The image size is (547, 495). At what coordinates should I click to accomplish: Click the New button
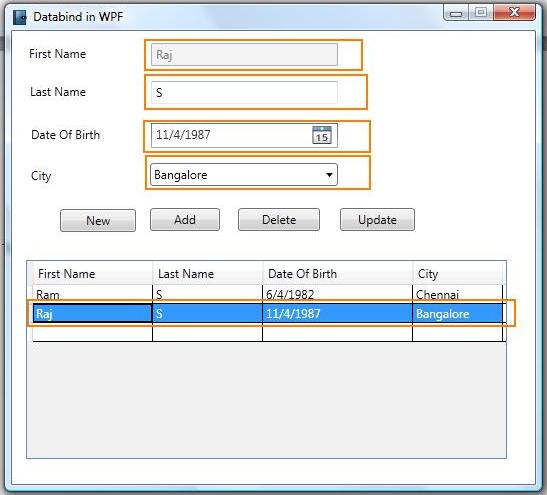point(98,220)
